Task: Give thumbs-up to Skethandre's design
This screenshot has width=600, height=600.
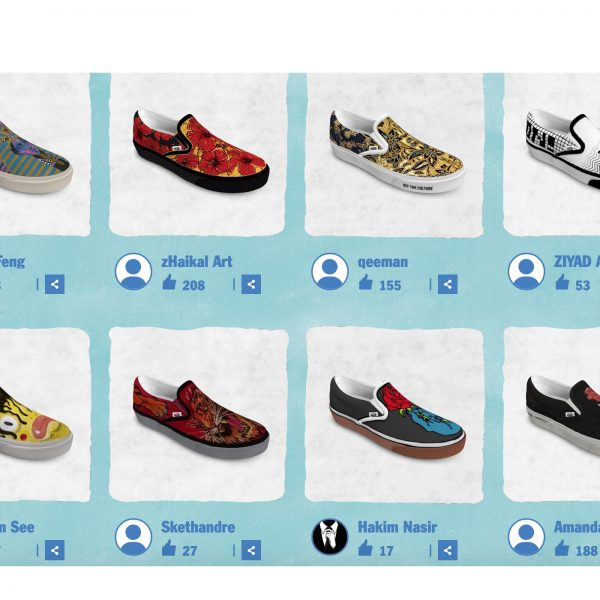Action: (169, 548)
